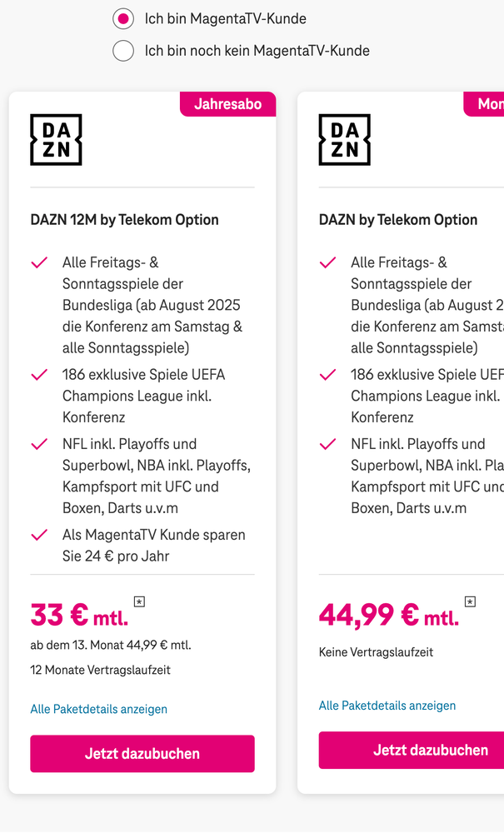Click the footnote asterisk beside 33 € mtl.
The width and height of the screenshot is (504, 833).
(139, 601)
